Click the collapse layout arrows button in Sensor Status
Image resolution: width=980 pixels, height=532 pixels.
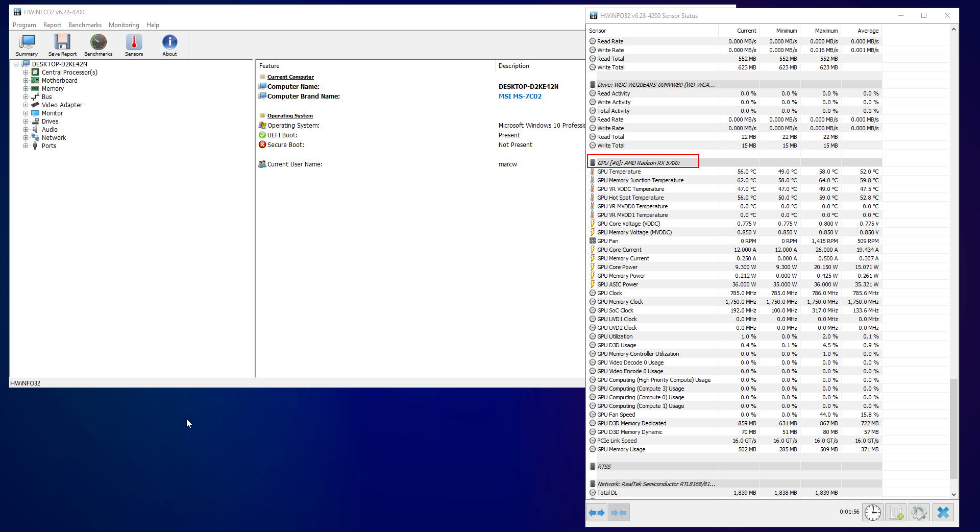point(619,513)
